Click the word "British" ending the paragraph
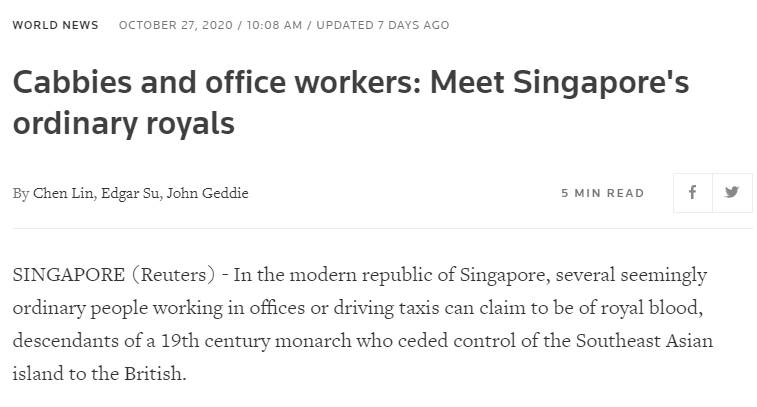 pos(155,375)
